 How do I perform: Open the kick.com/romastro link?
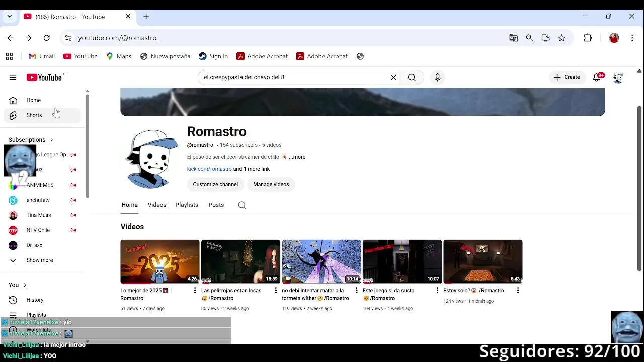click(209, 169)
